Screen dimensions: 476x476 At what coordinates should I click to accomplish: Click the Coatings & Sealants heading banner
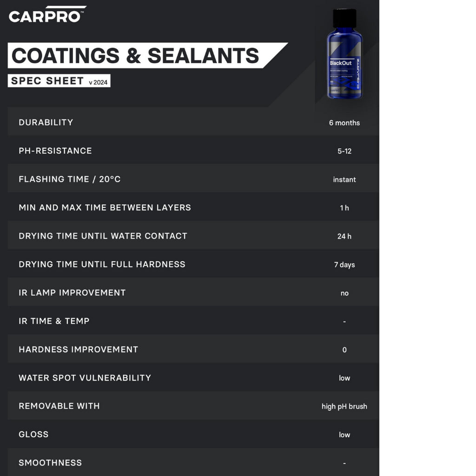pos(135,56)
